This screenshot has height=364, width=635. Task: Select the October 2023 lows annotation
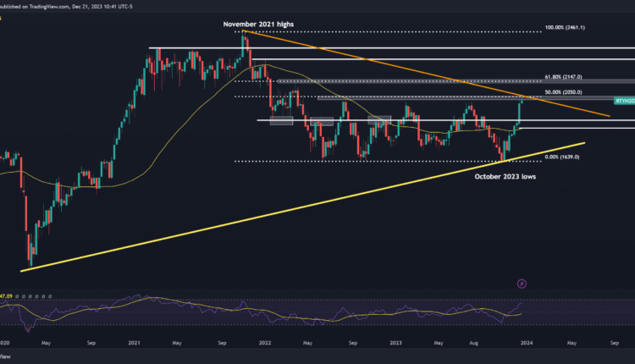505,176
